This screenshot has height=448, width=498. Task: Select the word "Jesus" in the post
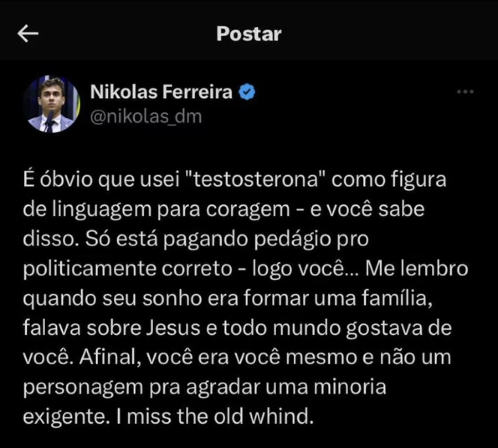[173, 328]
